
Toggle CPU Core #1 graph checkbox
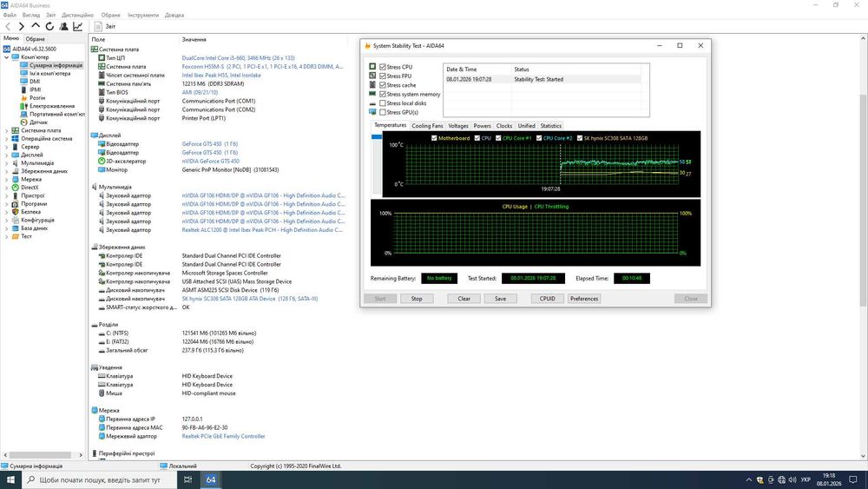pyautogui.click(x=498, y=138)
